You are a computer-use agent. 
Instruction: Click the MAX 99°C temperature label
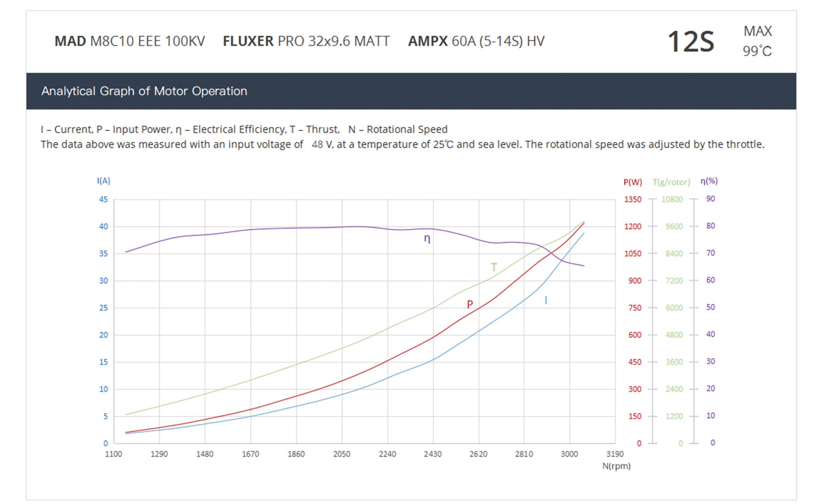point(757,41)
